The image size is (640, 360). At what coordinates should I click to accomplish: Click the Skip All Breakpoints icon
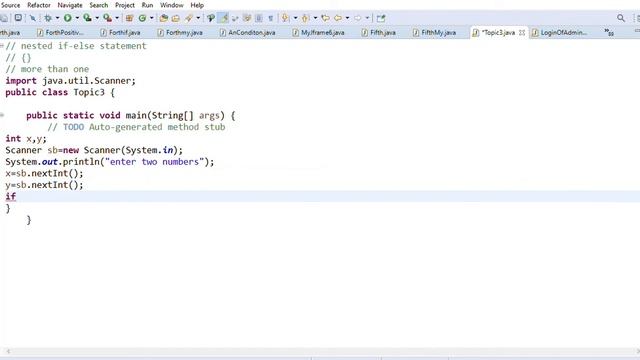click(x=33, y=18)
